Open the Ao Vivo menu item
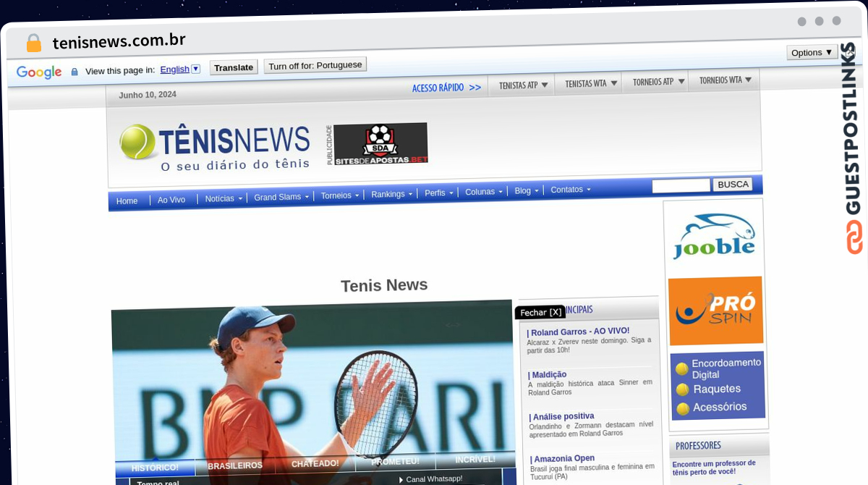The width and height of the screenshot is (868, 485). (x=171, y=200)
